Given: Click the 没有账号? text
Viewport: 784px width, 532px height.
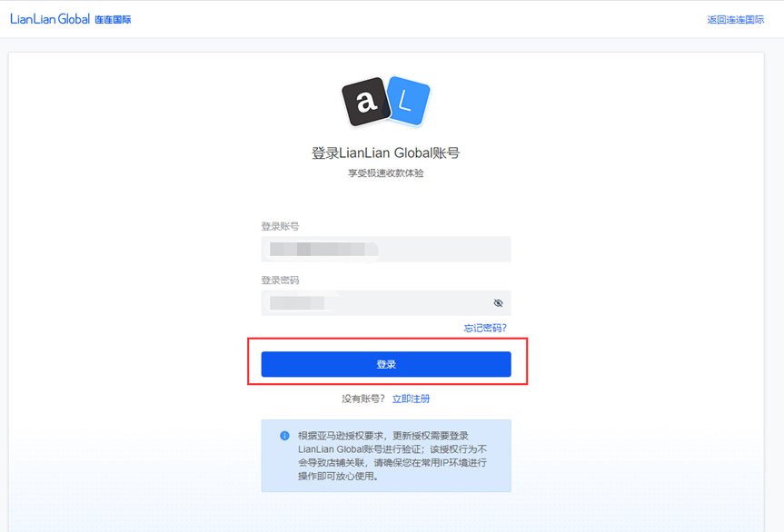Looking at the screenshot, I should [363, 399].
